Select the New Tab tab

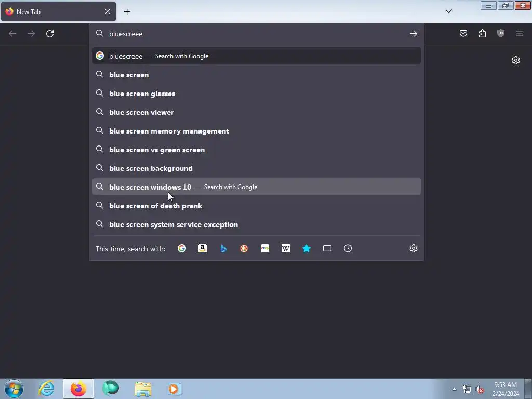pos(58,11)
